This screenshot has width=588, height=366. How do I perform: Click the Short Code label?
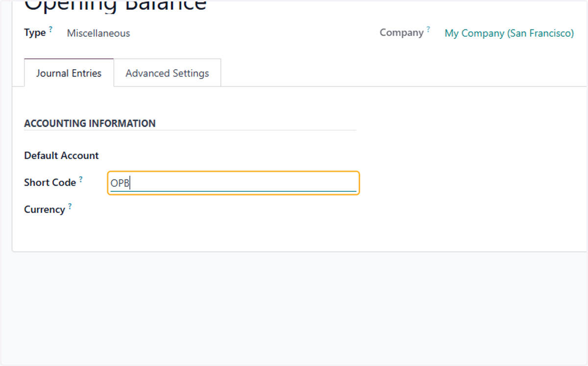coord(50,183)
